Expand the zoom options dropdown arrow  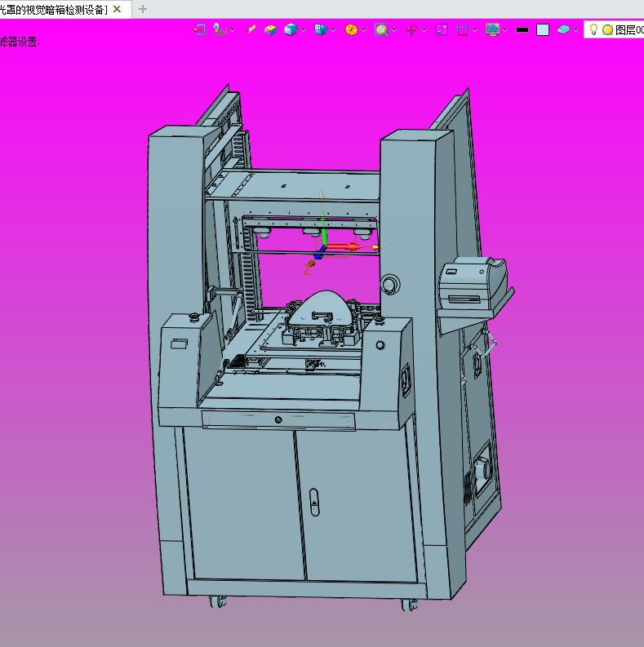tap(394, 30)
